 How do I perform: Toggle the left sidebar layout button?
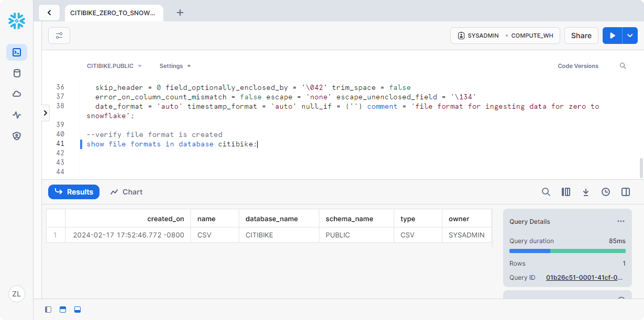[48, 310]
